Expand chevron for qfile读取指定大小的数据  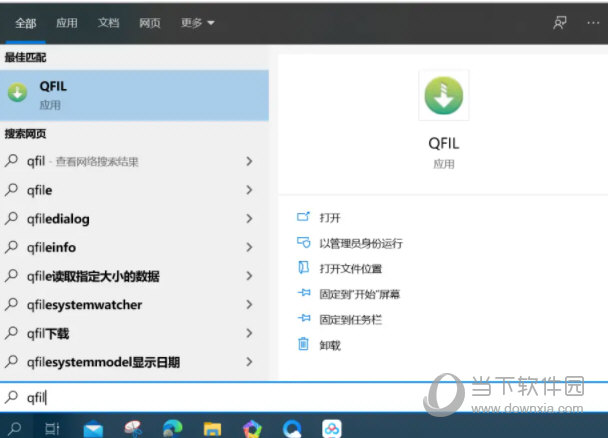(249, 276)
